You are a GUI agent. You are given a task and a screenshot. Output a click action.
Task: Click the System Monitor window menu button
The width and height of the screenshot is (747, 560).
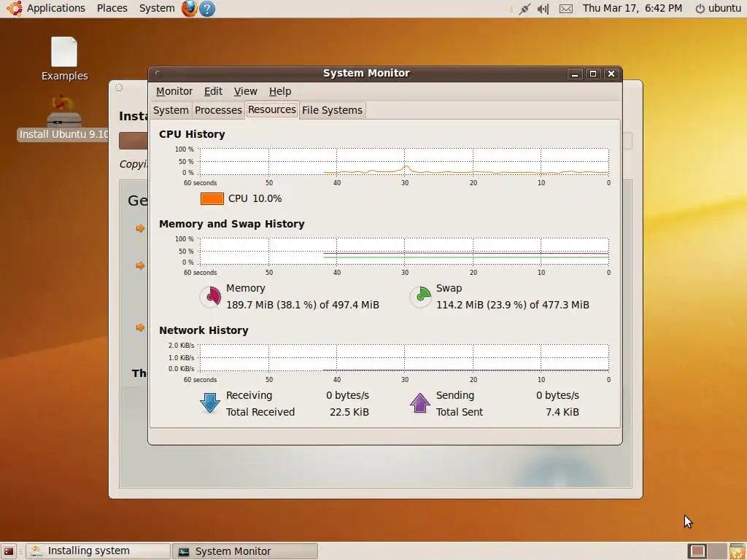pos(158,74)
